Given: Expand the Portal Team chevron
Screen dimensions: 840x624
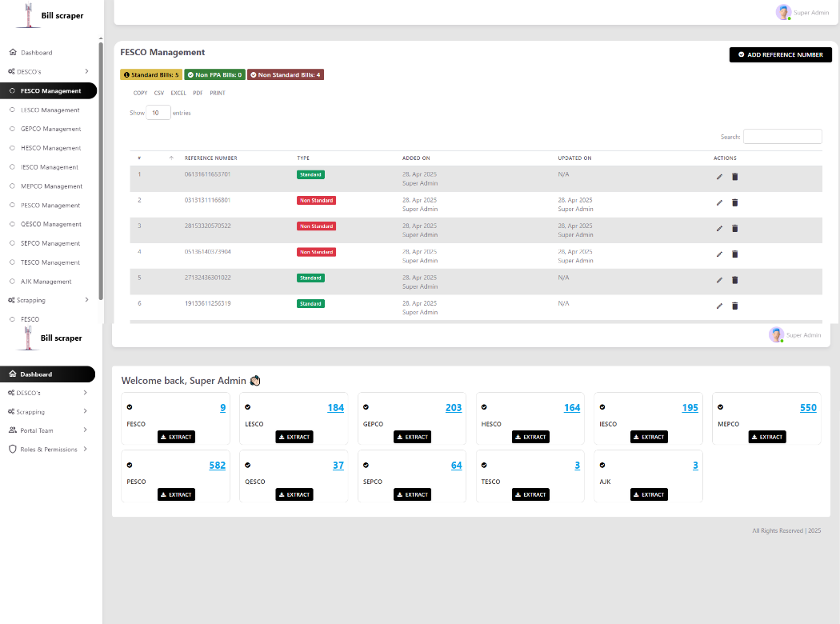Looking at the screenshot, I should [86, 430].
